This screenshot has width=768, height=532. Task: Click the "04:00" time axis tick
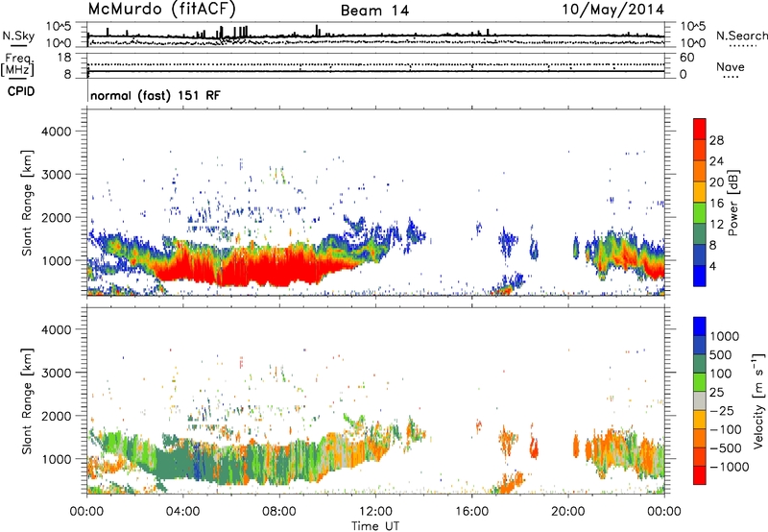pyautogui.click(x=183, y=512)
